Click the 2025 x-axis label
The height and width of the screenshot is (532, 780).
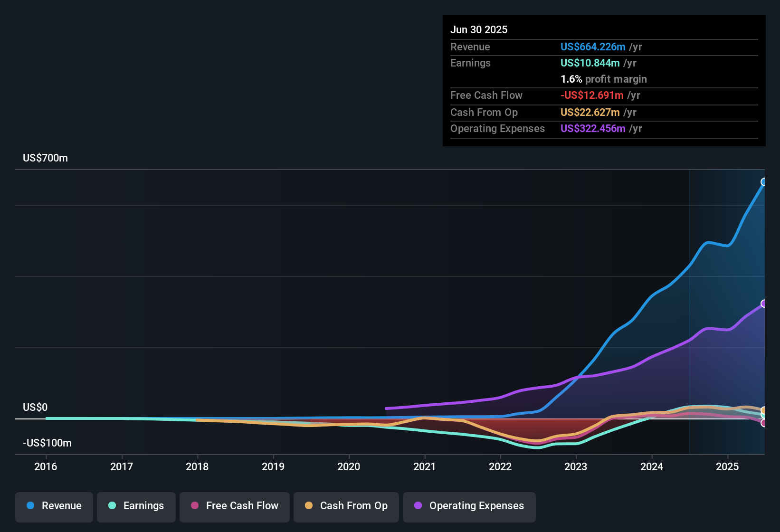727,466
